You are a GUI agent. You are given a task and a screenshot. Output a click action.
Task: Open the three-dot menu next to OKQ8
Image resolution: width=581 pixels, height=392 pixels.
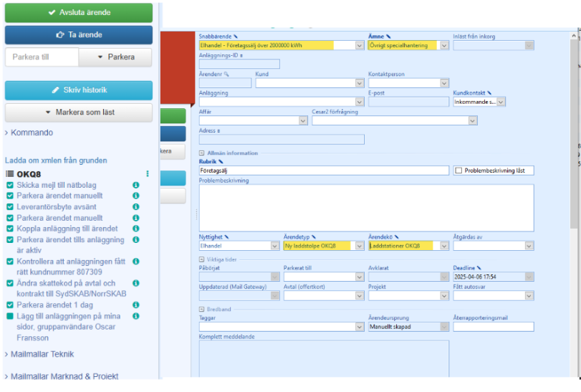tap(148, 173)
